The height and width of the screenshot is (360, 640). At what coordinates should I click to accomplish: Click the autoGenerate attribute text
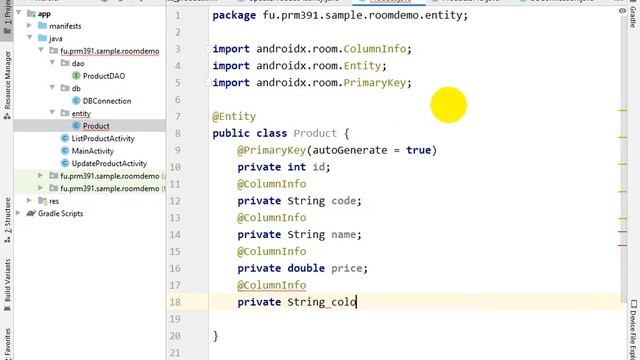point(350,150)
